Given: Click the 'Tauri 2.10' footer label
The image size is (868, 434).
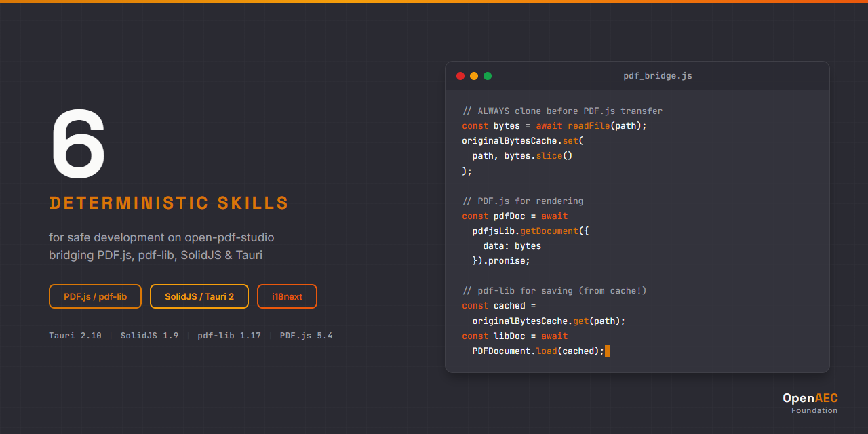Looking at the screenshot, I should pyautogui.click(x=75, y=335).
